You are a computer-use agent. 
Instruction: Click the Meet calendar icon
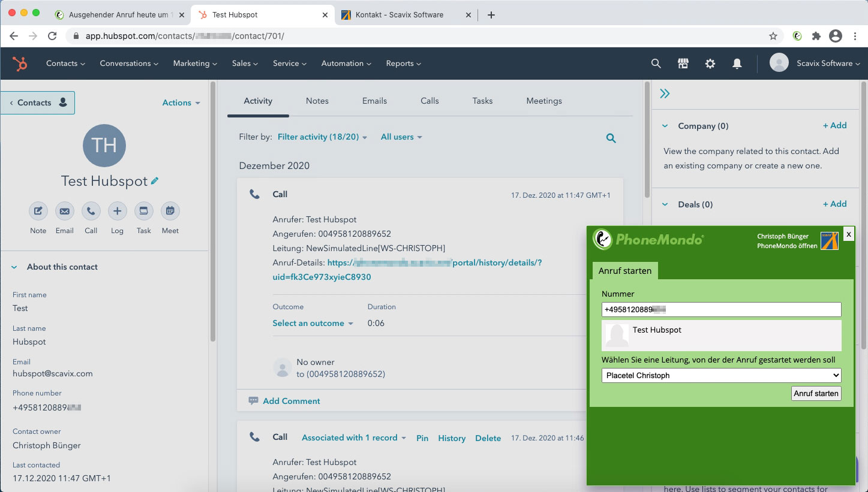click(x=170, y=211)
